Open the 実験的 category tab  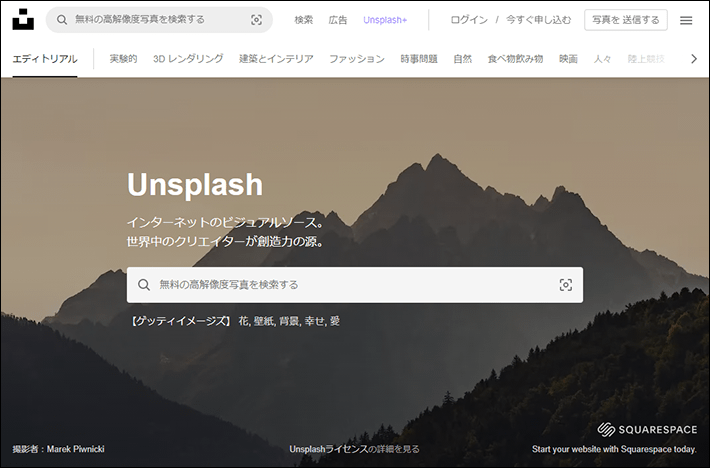[x=123, y=59]
